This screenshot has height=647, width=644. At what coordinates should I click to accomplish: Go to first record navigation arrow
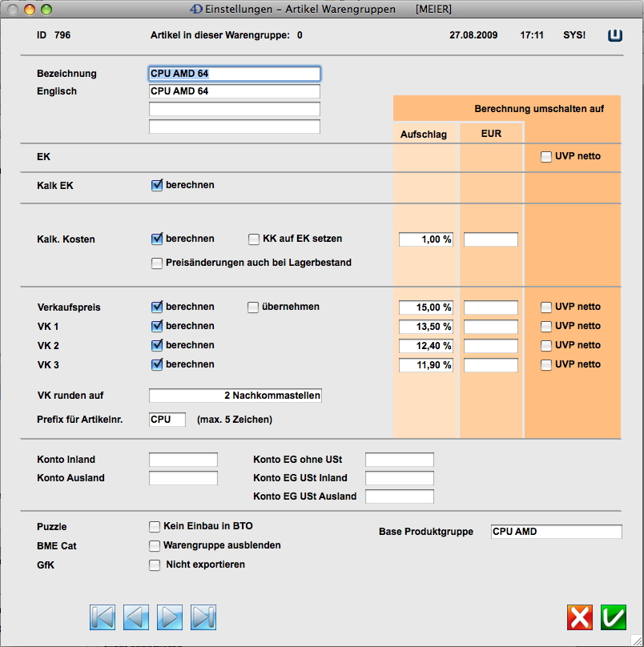coord(103,617)
